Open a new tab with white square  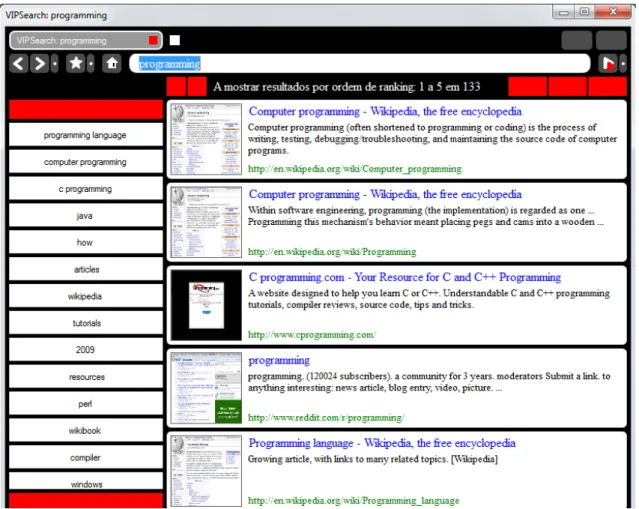pyautogui.click(x=175, y=40)
